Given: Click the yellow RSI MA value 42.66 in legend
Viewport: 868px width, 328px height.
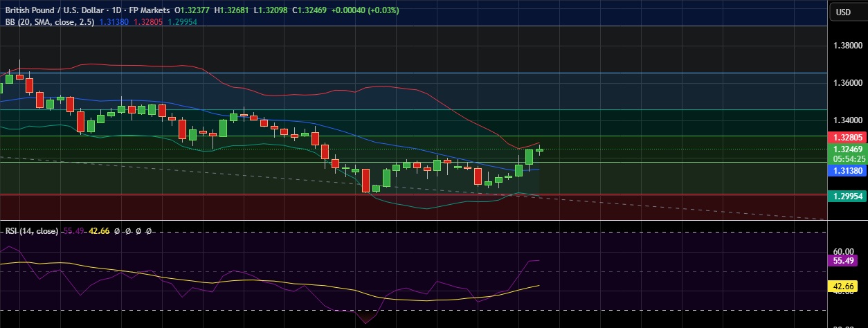Looking at the screenshot, I should [x=100, y=230].
